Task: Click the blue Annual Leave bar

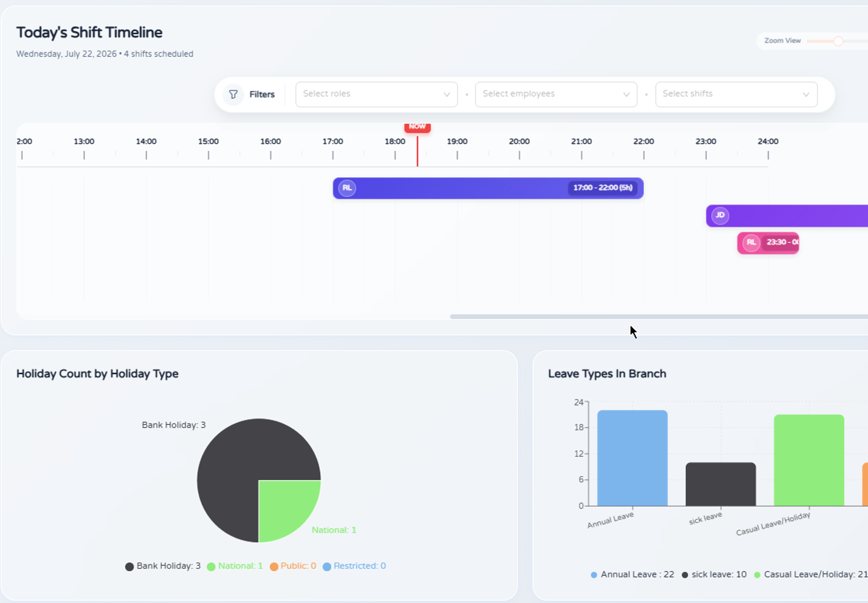Action: pos(632,458)
